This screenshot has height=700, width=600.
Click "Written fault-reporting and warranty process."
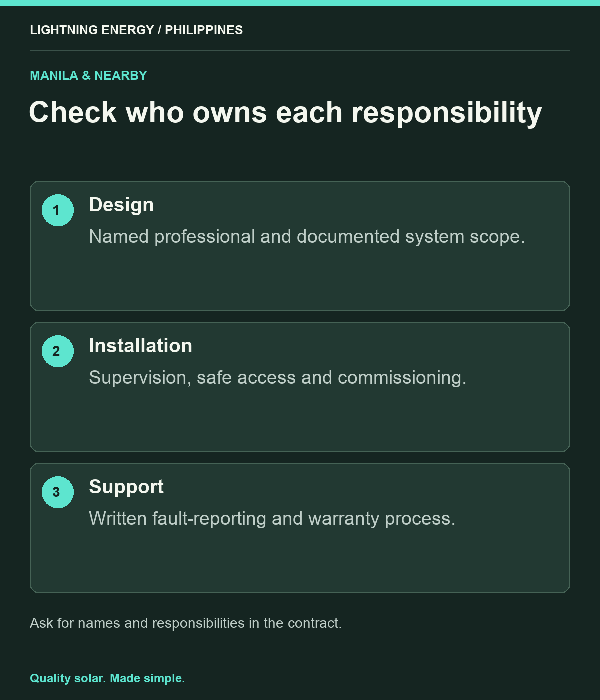tap(272, 519)
